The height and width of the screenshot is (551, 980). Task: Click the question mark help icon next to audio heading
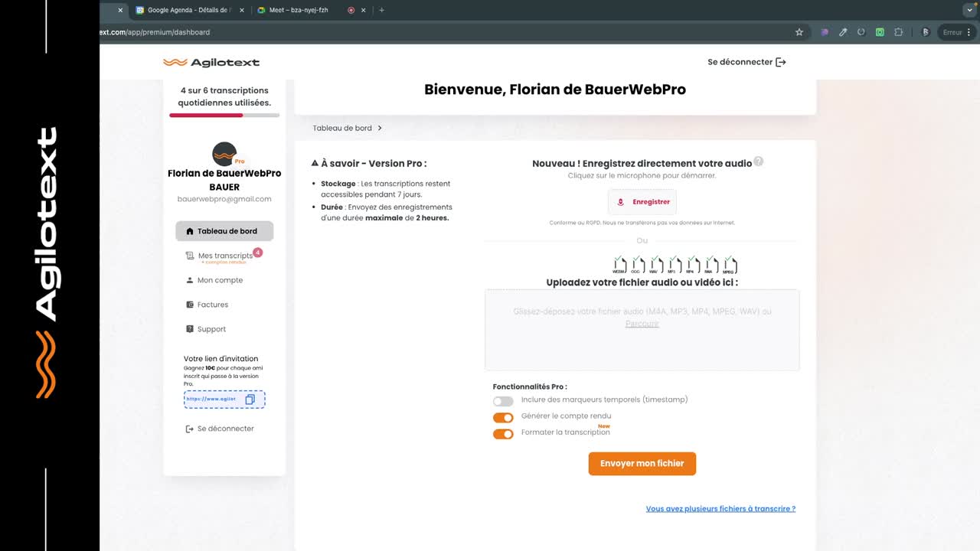coord(759,161)
